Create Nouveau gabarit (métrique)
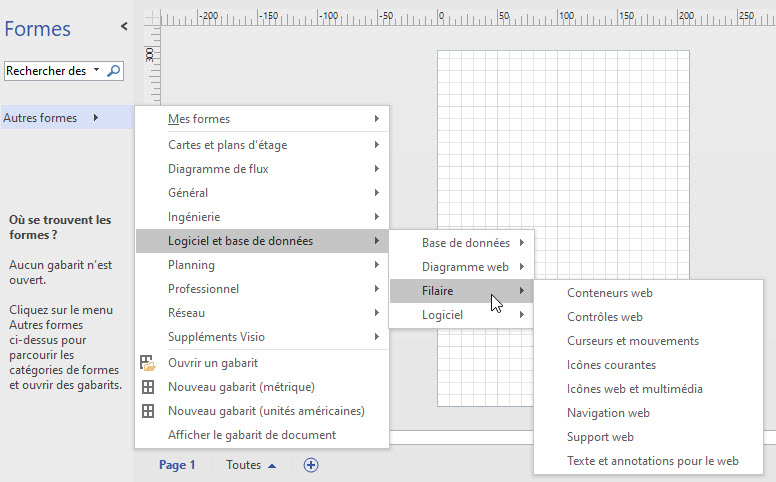Viewport: 776px width, 482px height. pyautogui.click(x=262, y=387)
